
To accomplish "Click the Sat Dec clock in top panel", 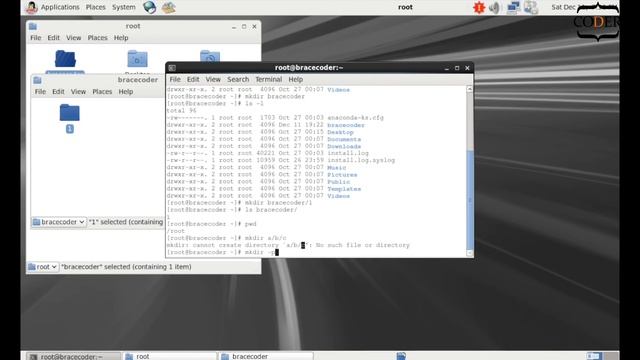I will click(563, 7).
